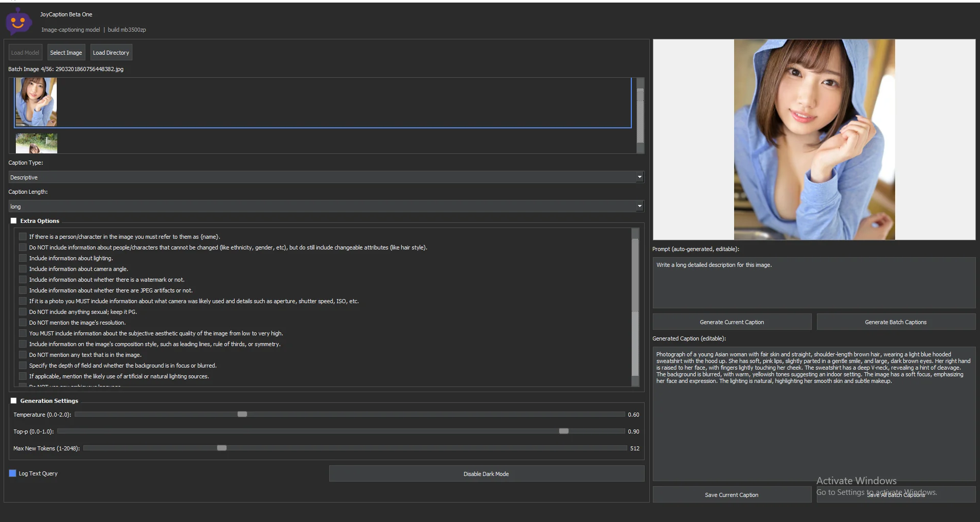This screenshot has width=980, height=522.
Task: Click the Save Current Caption button
Action: pyautogui.click(x=732, y=495)
